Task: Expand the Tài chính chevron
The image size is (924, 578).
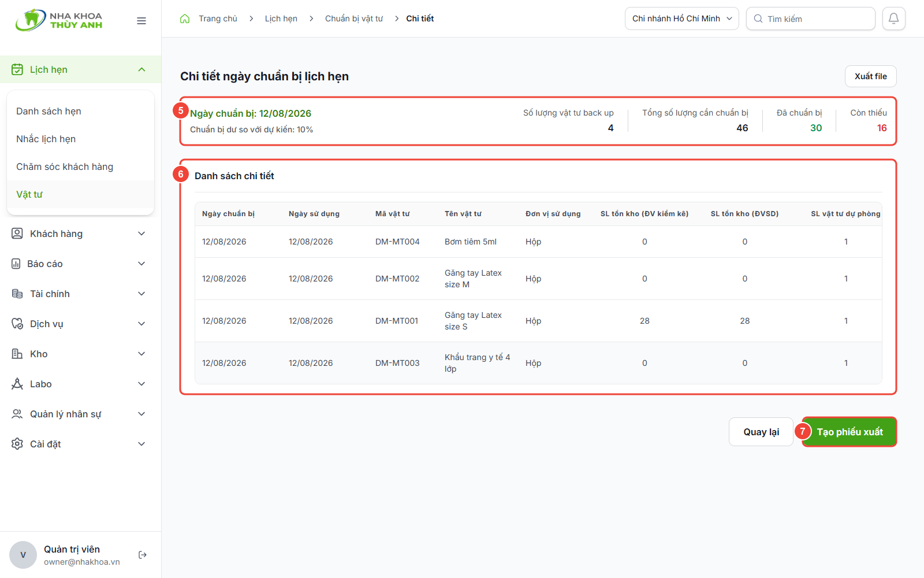Action: [141, 294]
